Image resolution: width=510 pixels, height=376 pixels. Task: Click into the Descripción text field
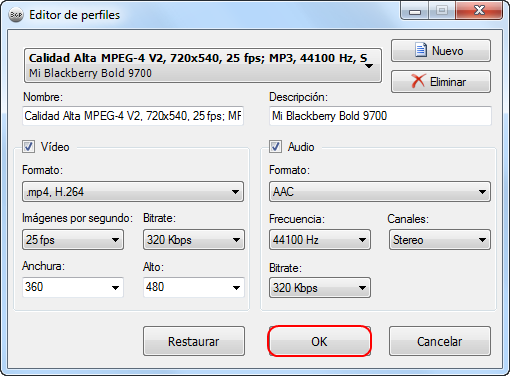click(x=380, y=116)
